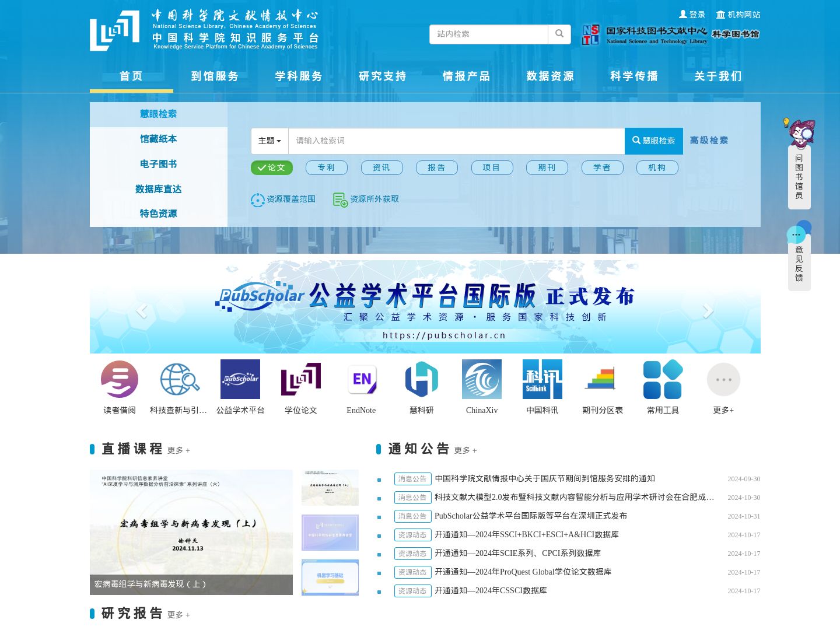This screenshot has height=630, width=840.
Task: Open the 首页 navigation tab
Action: pyautogui.click(x=131, y=76)
